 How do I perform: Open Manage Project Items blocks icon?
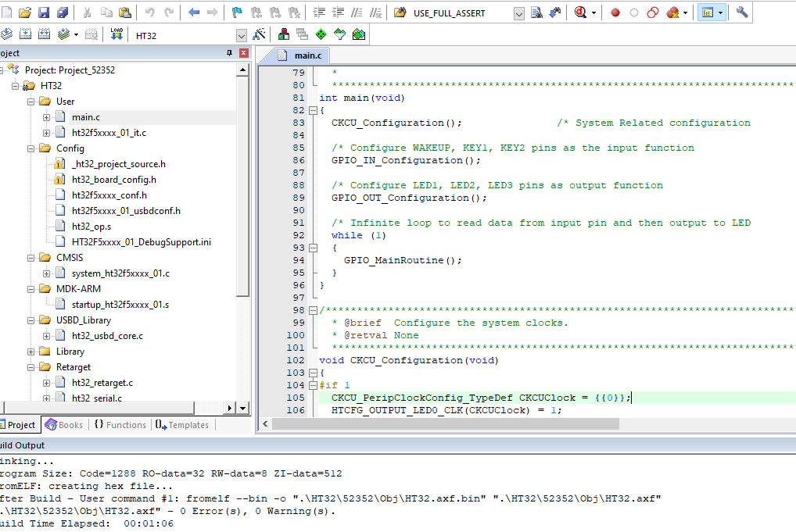(284, 34)
